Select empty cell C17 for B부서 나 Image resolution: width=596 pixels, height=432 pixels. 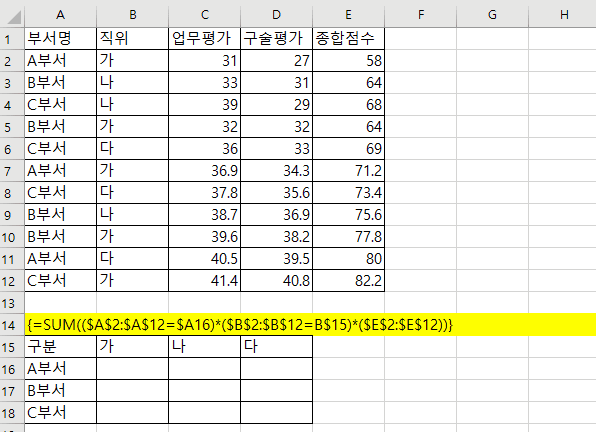pos(204,391)
